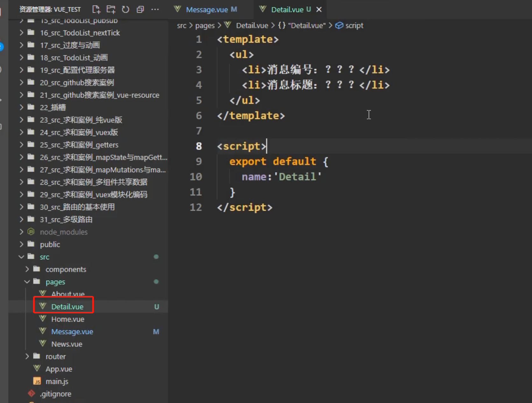Screen dimensions: 532x403
Task: Expand the 17_src_过度与动画 folder
Action: (x=88, y=45)
